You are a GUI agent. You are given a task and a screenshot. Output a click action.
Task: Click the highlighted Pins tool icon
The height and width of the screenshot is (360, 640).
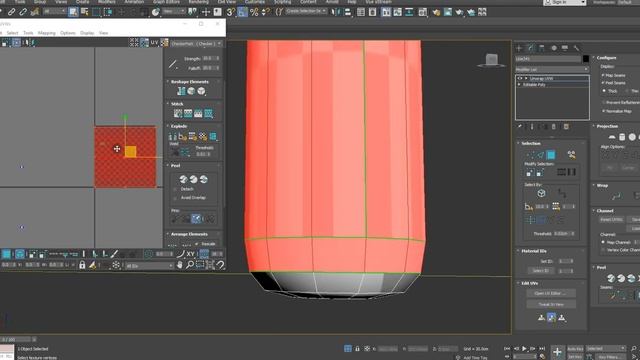point(196,219)
